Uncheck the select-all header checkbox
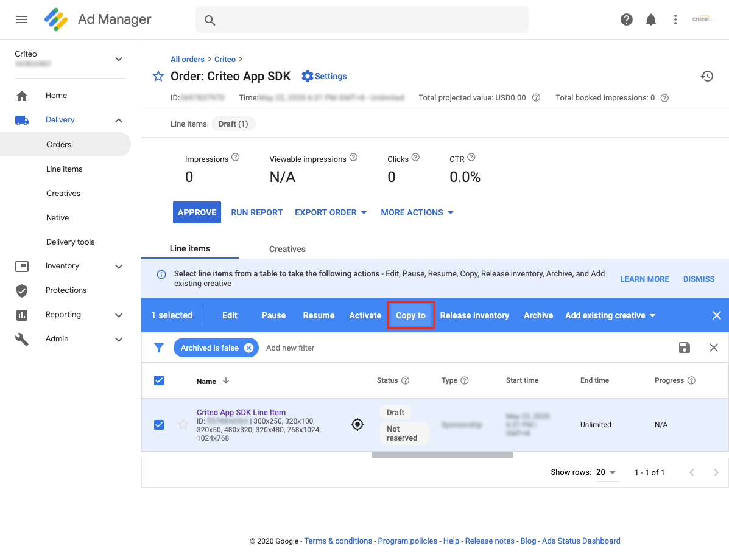The width and height of the screenshot is (729, 560). (x=159, y=380)
